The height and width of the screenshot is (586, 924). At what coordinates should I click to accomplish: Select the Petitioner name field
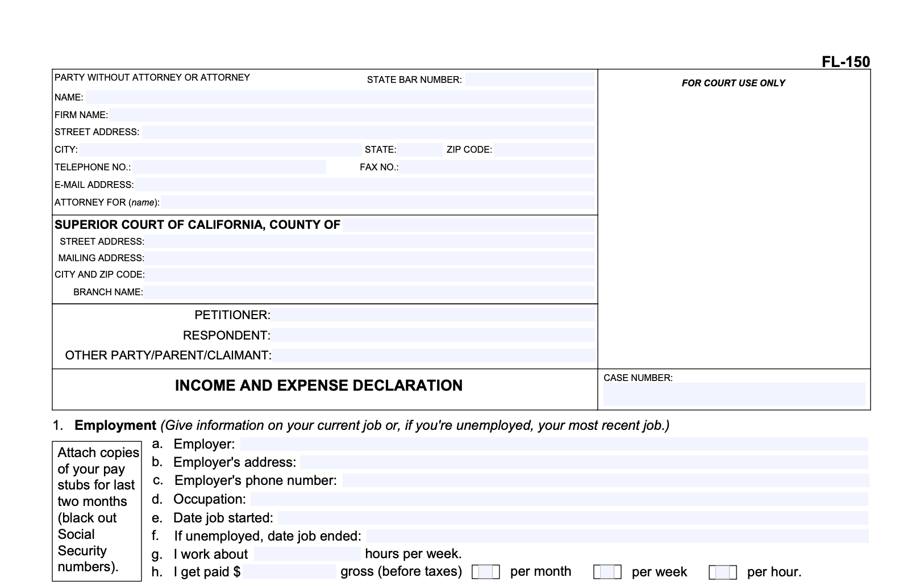(x=433, y=315)
